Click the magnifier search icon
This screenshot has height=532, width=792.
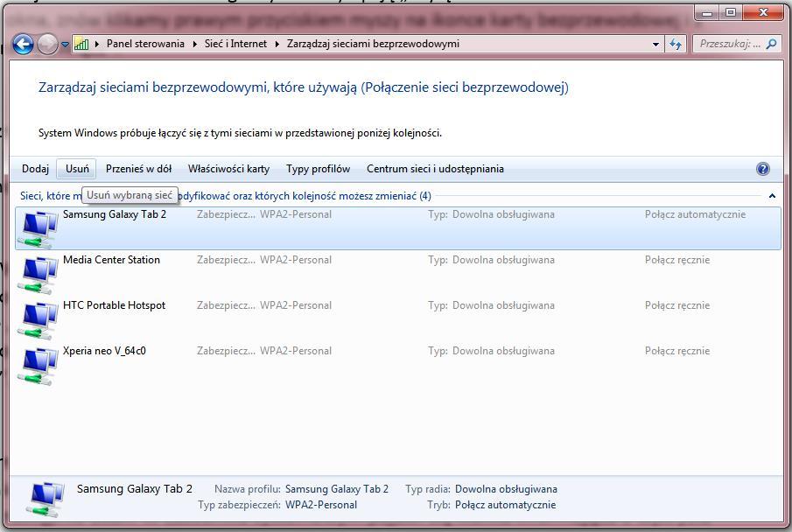pyautogui.click(x=771, y=44)
